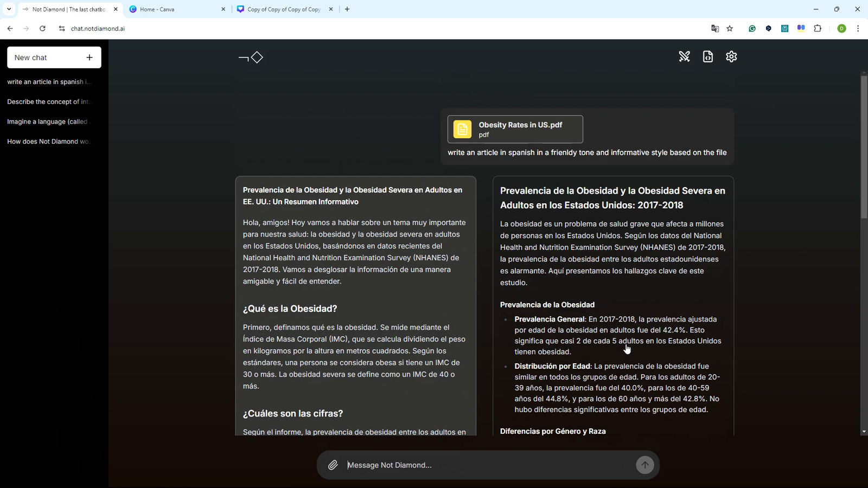This screenshot has width=868, height=488.
Task: Toggle the bookmark star for this page
Action: tap(730, 28)
